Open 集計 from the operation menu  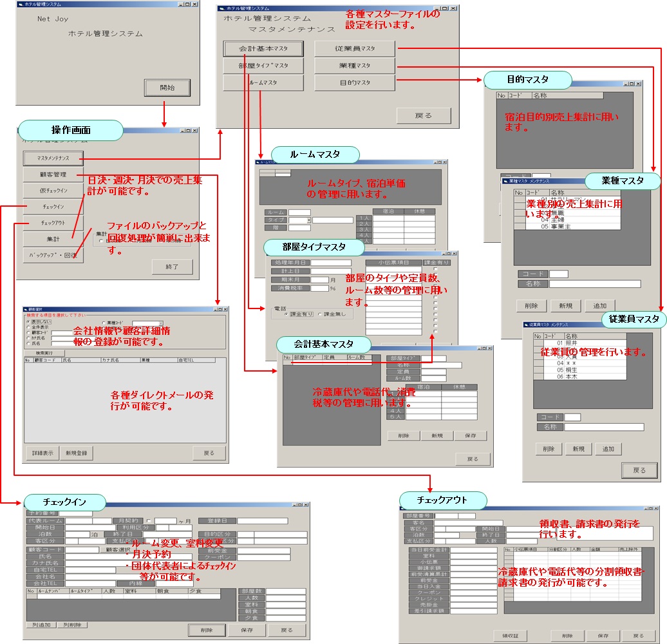53,239
